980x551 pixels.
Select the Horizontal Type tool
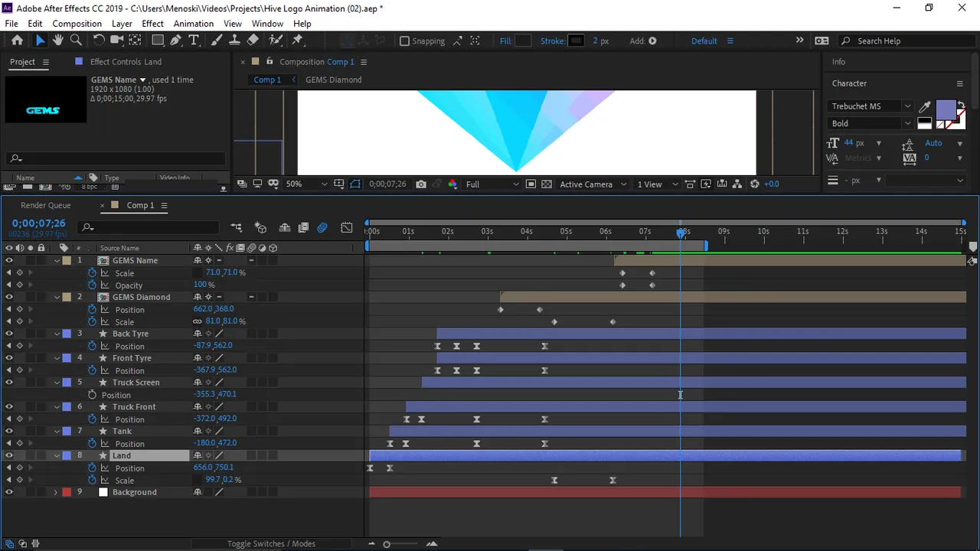[x=194, y=41]
